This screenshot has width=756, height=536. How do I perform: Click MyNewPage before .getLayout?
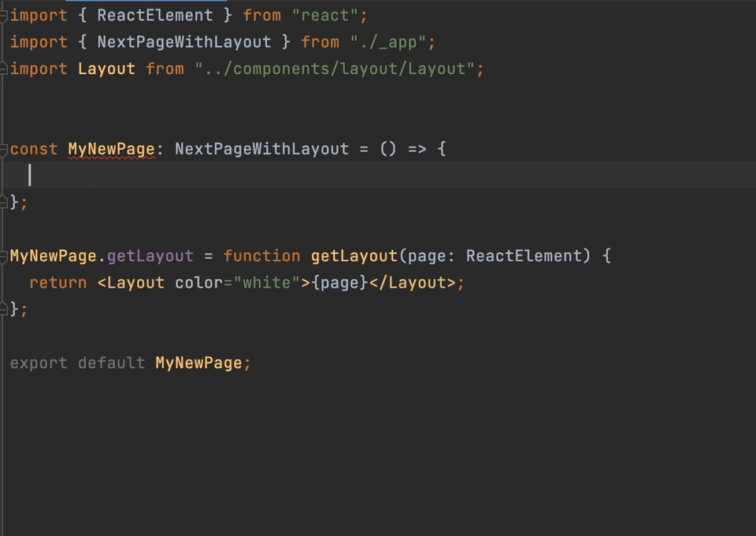pos(53,256)
